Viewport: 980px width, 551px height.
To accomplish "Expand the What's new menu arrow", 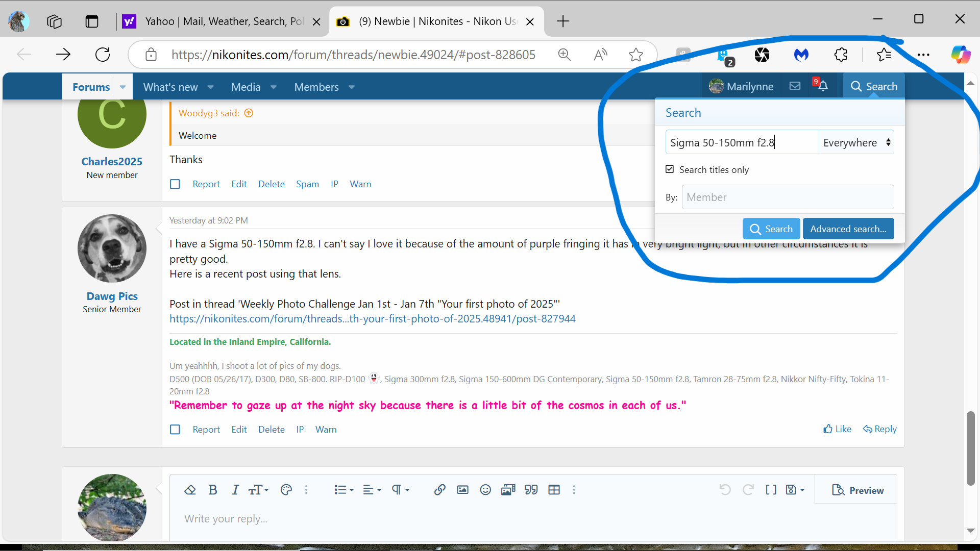I will [x=210, y=87].
